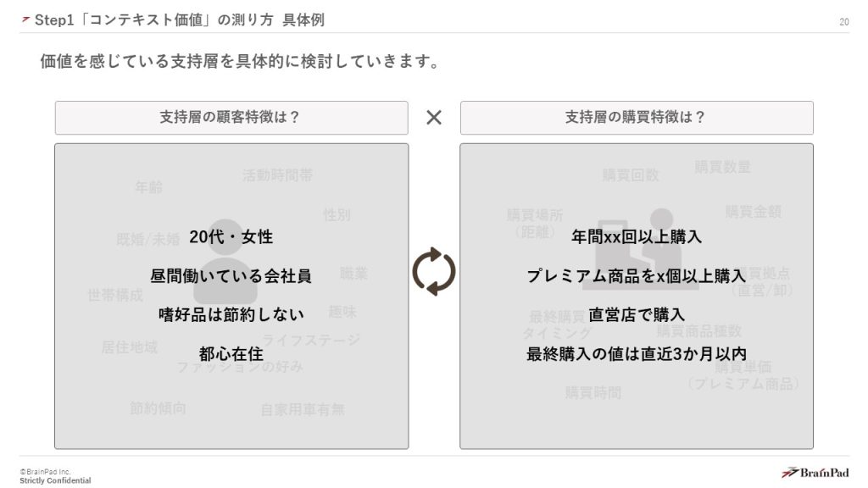Click the Strictly Confidential footer text

55,480
